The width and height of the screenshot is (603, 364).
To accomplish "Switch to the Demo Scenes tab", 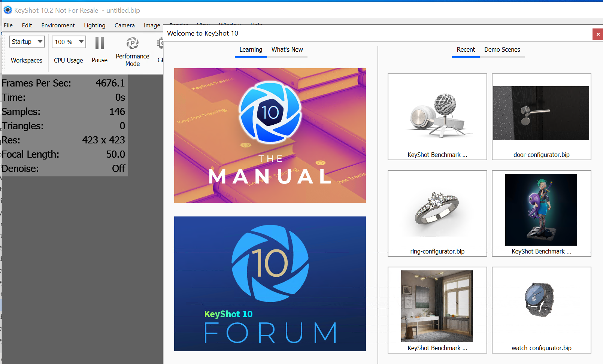I will 502,49.
